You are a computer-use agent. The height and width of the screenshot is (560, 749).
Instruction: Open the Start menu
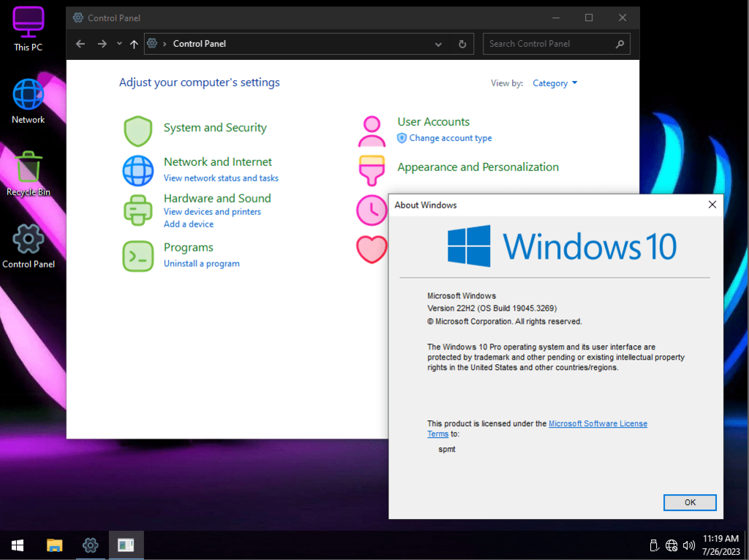(x=18, y=545)
